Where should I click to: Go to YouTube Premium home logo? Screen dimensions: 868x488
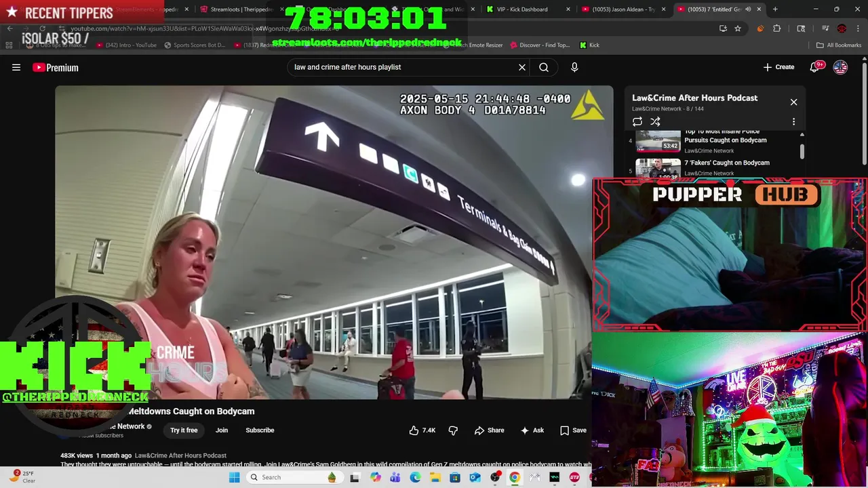[56, 67]
